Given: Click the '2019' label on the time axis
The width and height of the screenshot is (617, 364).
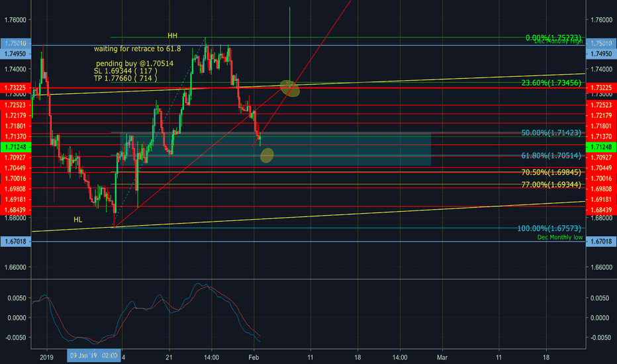Looking at the screenshot, I should pos(46,357).
